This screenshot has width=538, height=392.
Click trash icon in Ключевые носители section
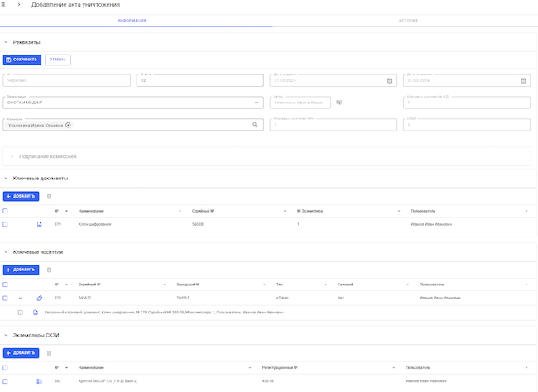(49, 270)
